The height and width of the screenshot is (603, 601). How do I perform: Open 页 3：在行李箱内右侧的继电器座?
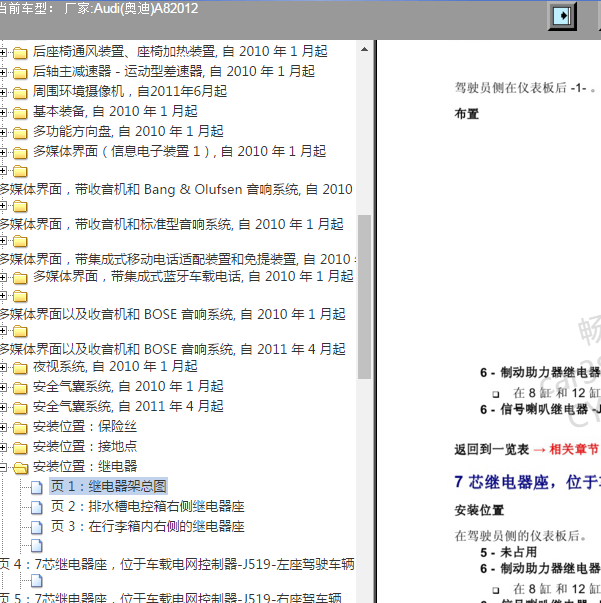148,526
